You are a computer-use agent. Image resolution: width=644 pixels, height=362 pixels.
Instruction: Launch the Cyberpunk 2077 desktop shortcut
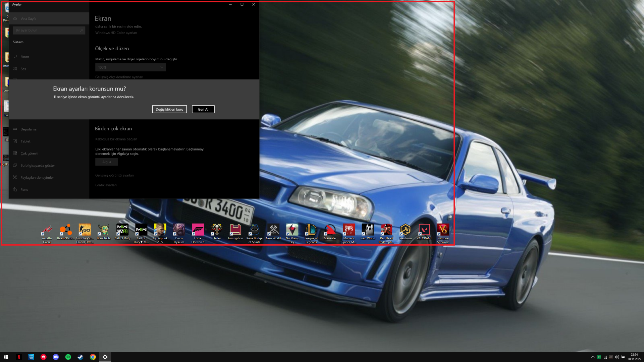coord(160,233)
